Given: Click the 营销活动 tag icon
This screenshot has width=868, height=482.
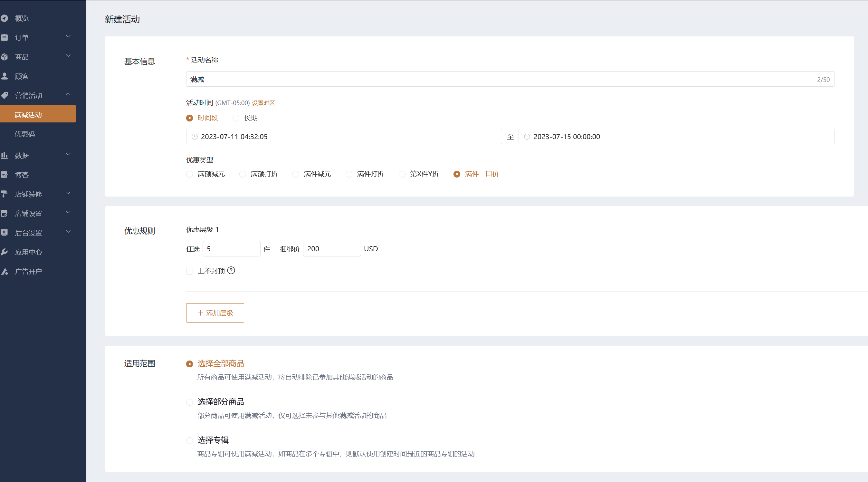Looking at the screenshot, I should pyautogui.click(x=5, y=95).
